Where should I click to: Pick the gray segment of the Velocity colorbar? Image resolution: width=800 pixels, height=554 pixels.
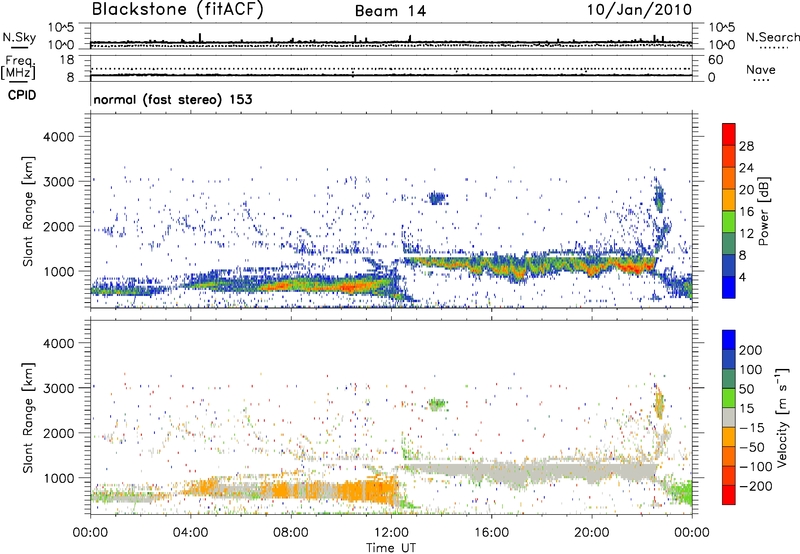(x=729, y=418)
